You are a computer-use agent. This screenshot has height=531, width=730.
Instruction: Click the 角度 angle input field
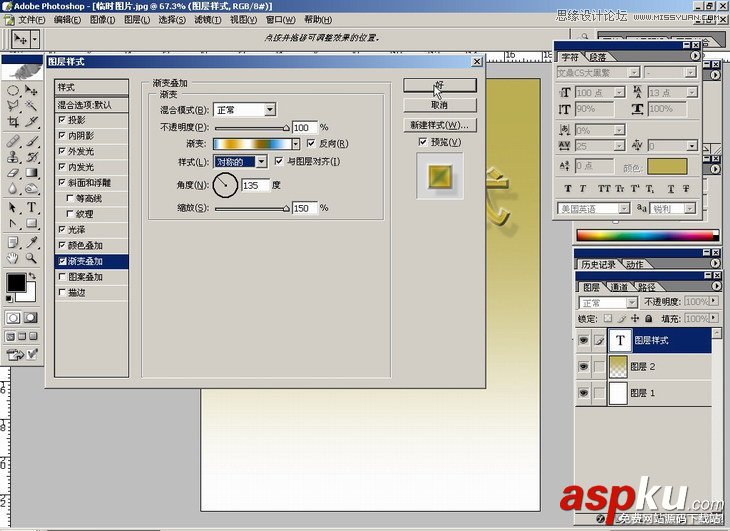255,185
